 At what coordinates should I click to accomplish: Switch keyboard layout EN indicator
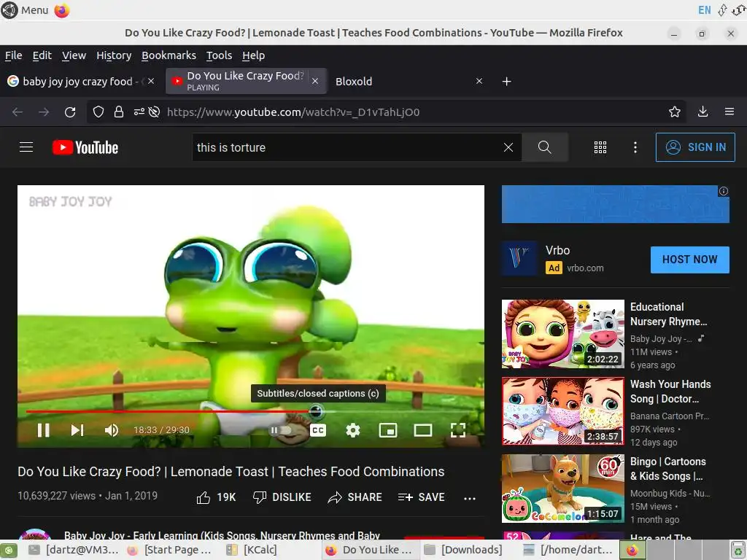coord(704,10)
